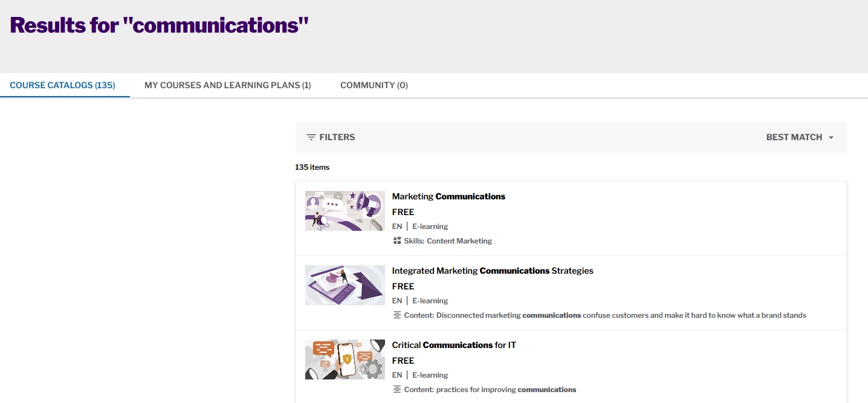Click the Critical Communications for IT thumbnail
868x403 pixels.
pyautogui.click(x=345, y=359)
